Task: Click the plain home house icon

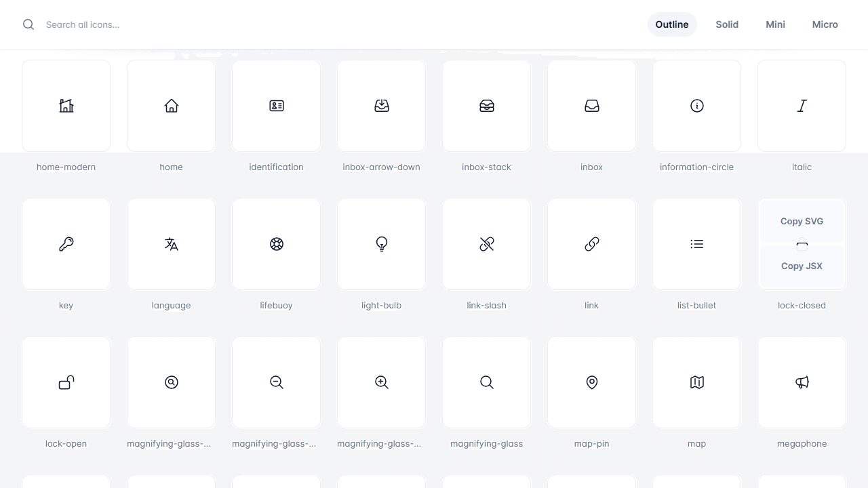Action: pyautogui.click(x=171, y=106)
